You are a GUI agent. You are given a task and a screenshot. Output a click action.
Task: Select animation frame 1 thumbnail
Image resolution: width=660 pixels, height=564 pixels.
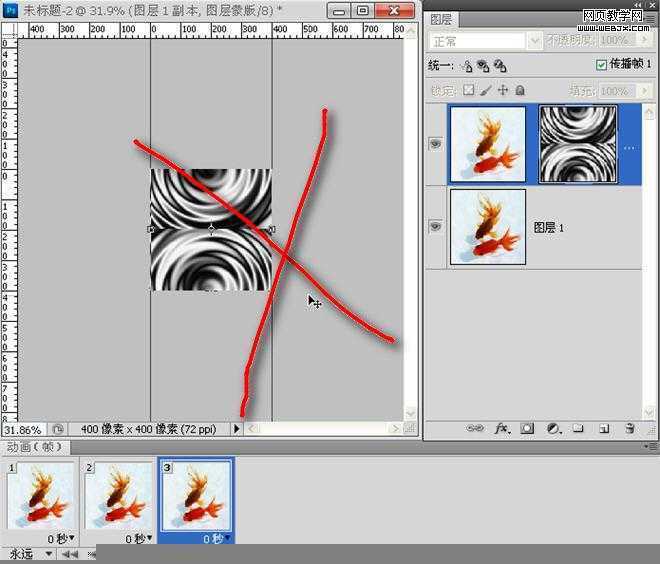[41, 495]
